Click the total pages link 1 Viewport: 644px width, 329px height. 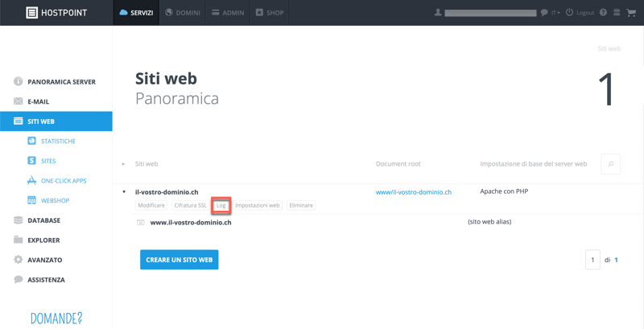point(616,260)
